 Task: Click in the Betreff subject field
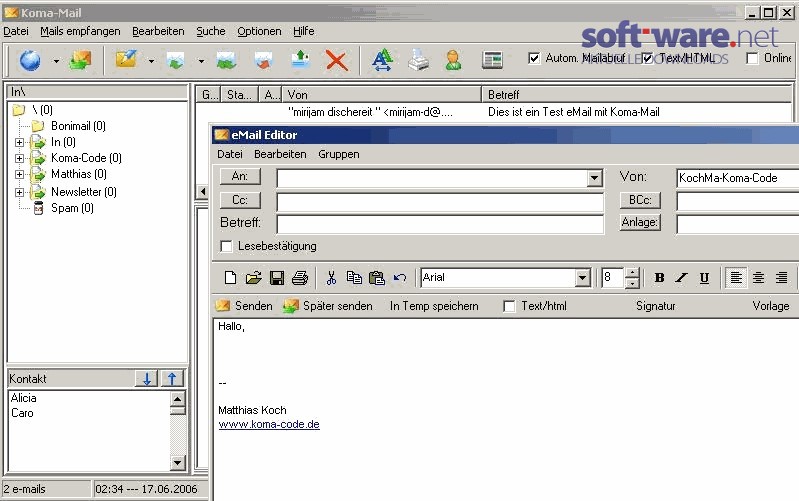[440, 224]
